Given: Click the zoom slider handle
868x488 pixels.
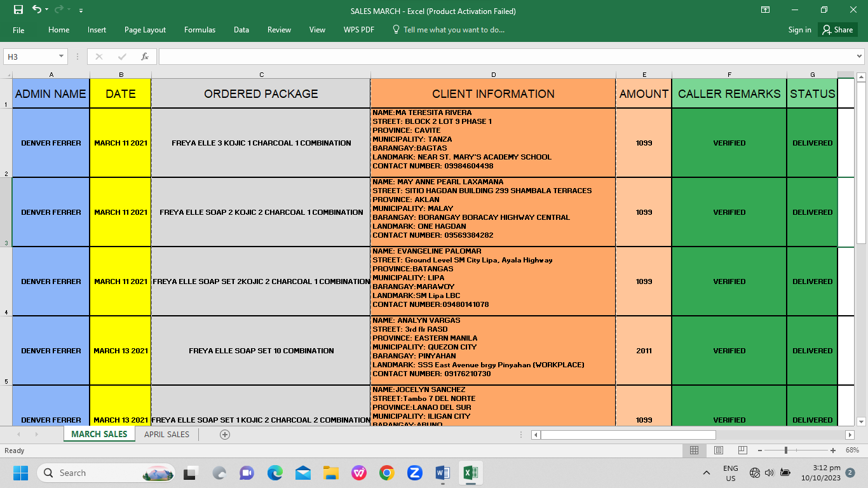Looking at the screenshot, I should pos(786,450).
